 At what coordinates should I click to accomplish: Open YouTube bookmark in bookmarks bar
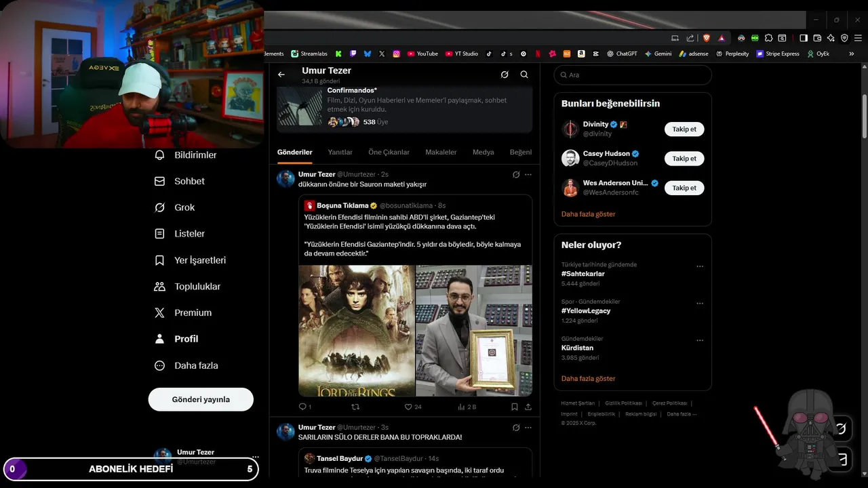422,54
